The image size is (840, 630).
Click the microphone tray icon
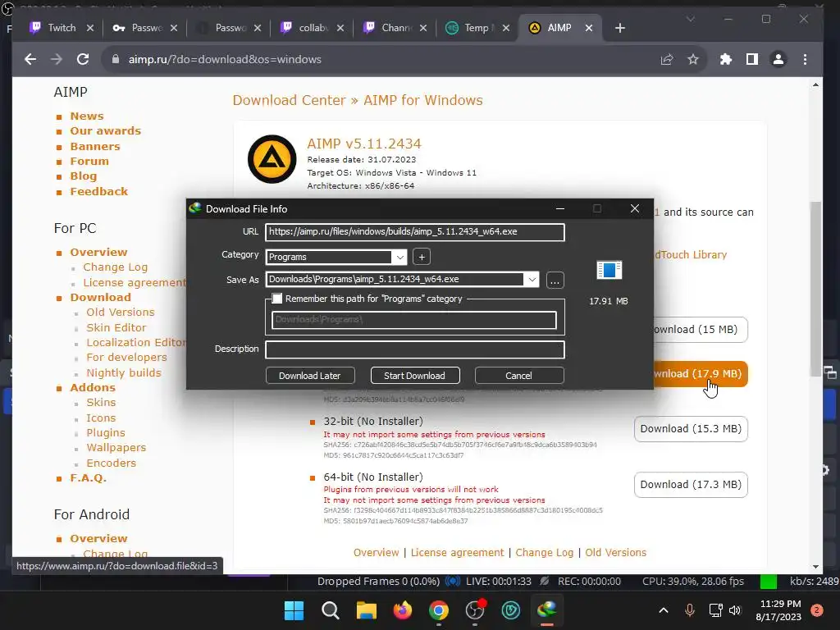689,610
